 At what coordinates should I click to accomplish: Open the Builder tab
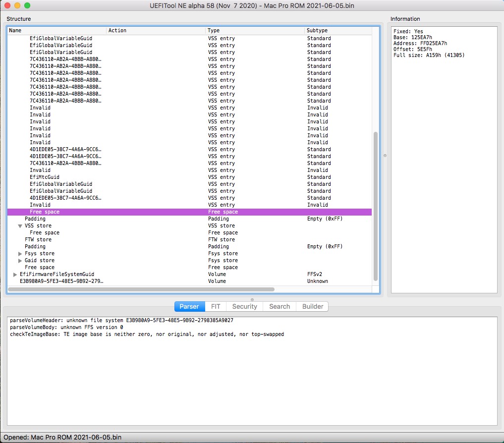[312, 306]
